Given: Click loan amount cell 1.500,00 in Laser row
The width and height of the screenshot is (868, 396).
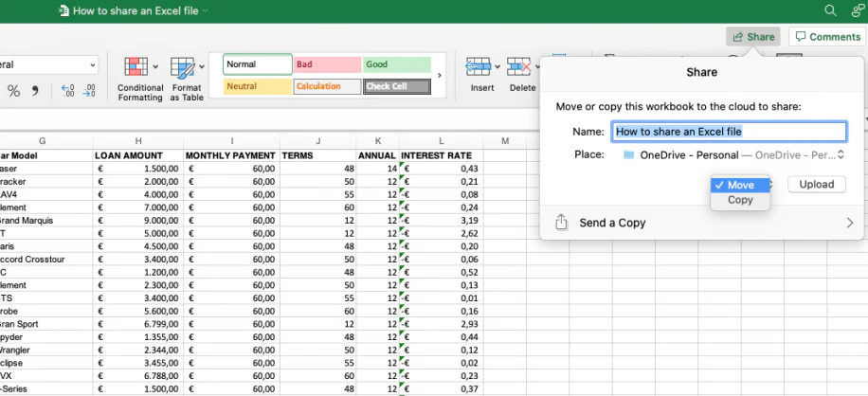Looking at the screenshot, I should (x=138, y=169).
